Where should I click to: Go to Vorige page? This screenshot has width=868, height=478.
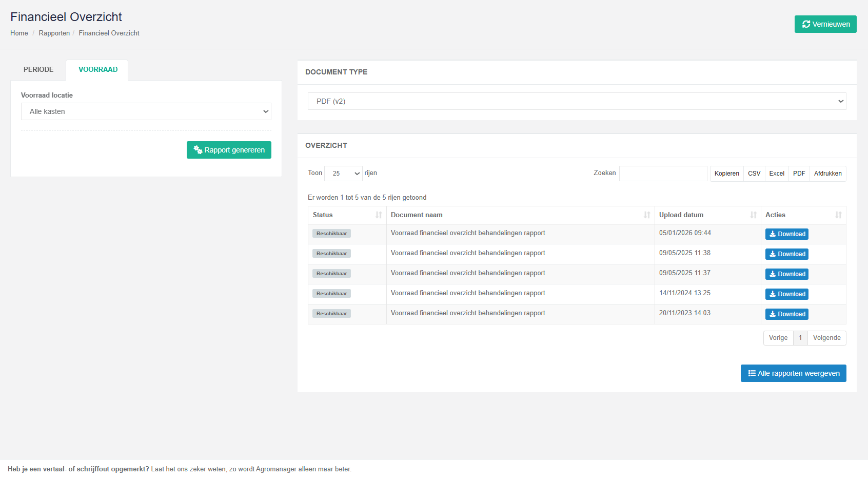click(778, 338)
